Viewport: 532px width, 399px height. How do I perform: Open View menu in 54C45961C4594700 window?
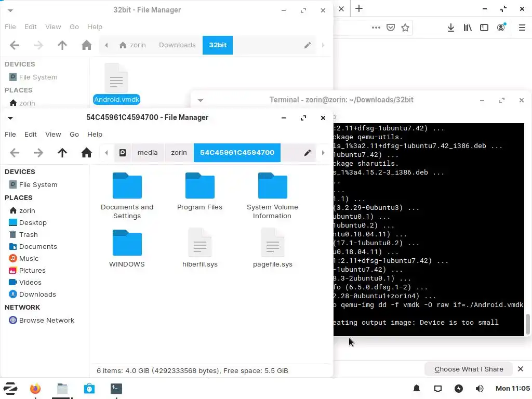tap(54, 135)
